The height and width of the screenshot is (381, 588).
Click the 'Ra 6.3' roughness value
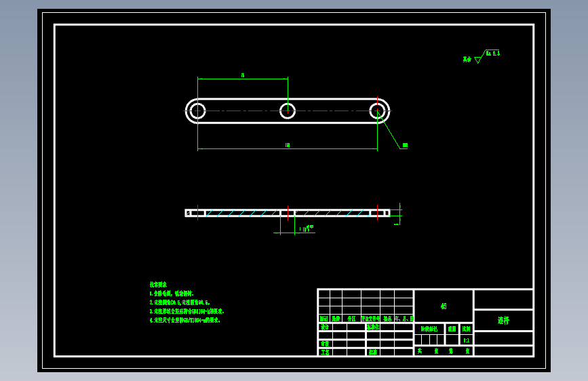[x=493, y=54]
